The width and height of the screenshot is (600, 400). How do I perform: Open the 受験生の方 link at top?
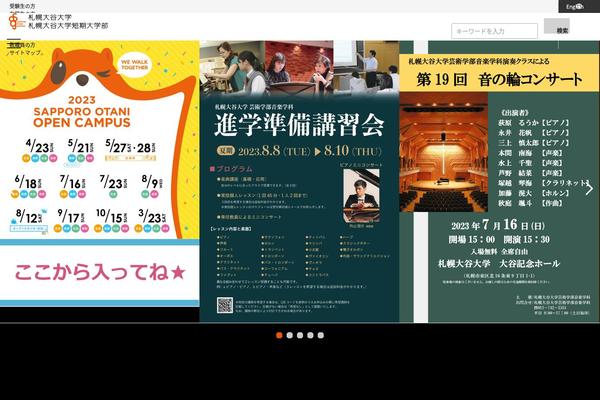[22, 6]
